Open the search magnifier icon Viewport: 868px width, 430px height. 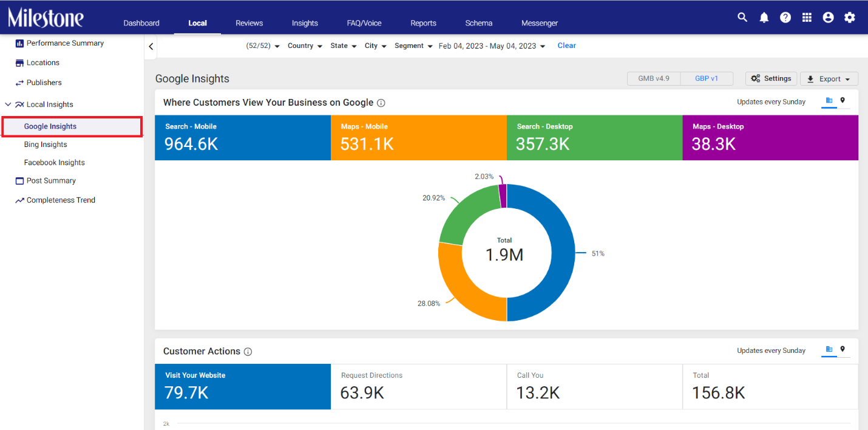pyautogui.click(x=742, y=17)
